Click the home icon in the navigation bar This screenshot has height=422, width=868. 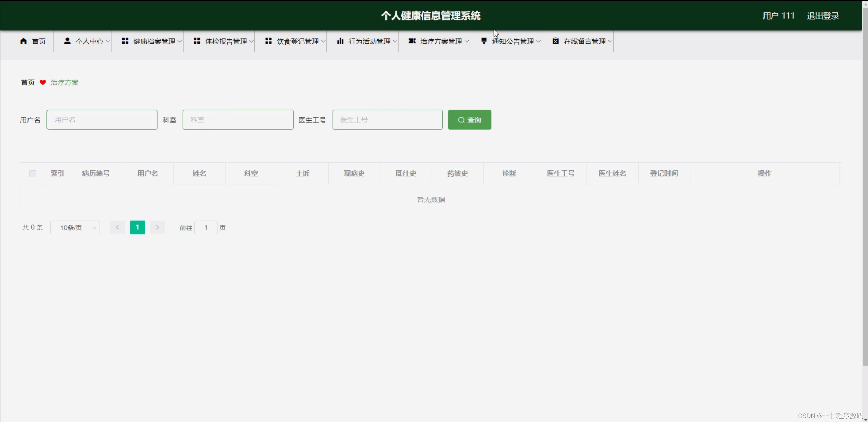(x=23, y=41)
